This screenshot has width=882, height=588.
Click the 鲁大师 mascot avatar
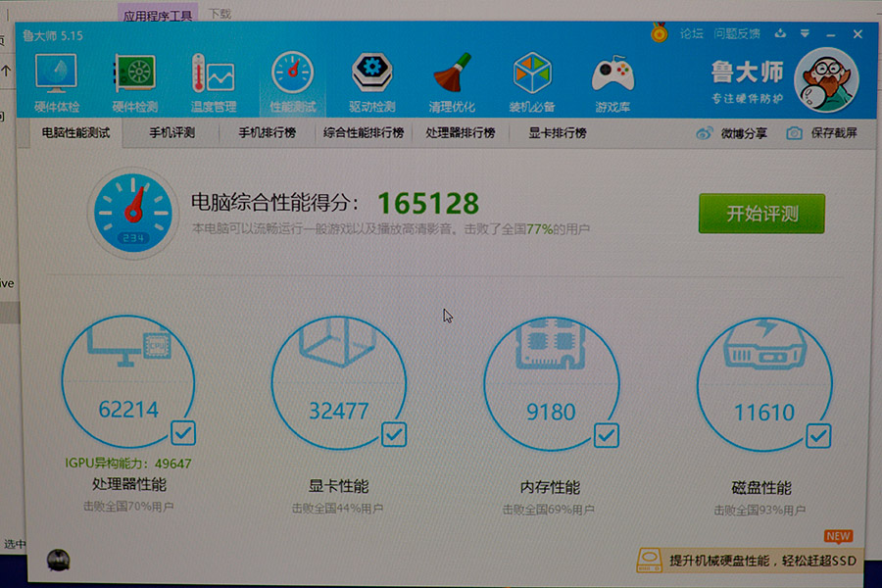(826, 80)
